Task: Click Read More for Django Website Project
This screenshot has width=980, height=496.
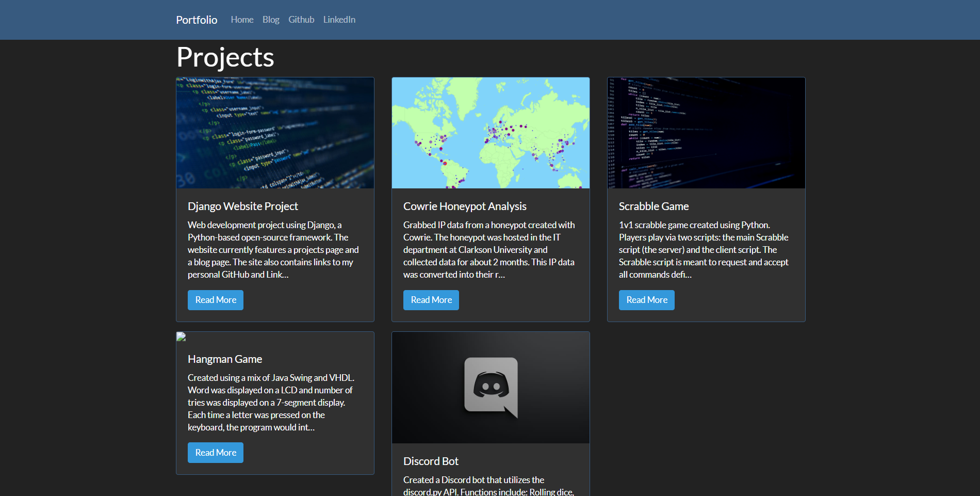Action: point(216,300)
